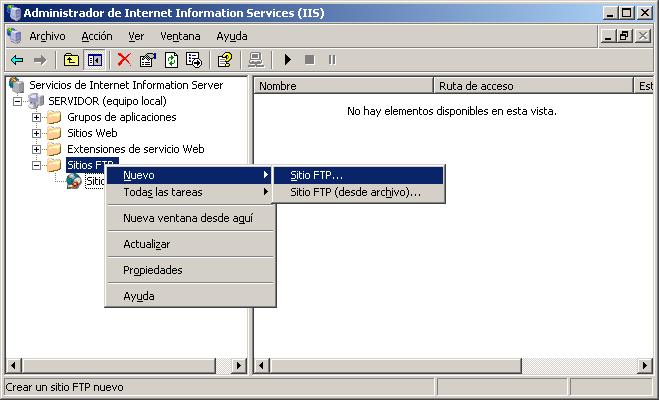This screenshot has width=659, height=400.
Task: Click the connect to computer toolbar icon
Action: pos(256,60)
